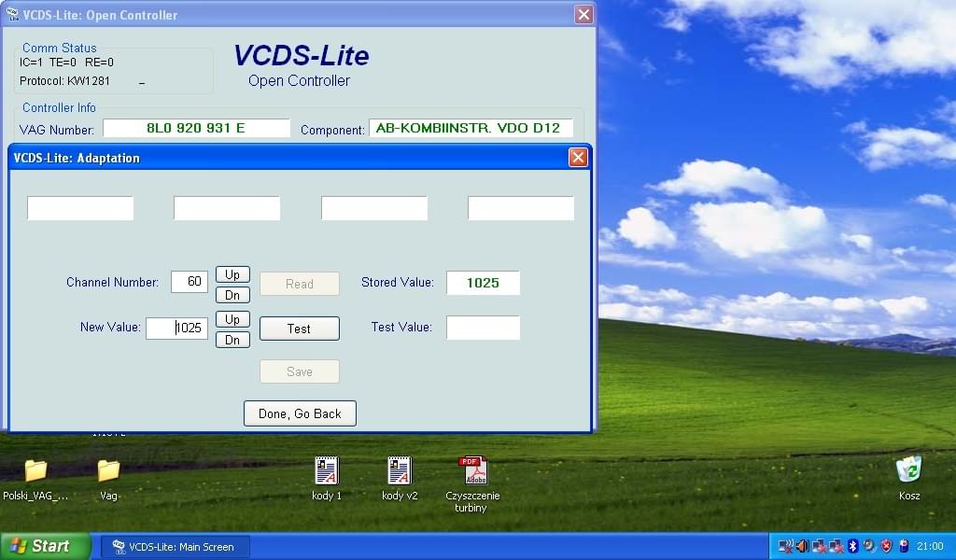Click the IC=1 TE=0 RE=0 status text
The height and width of the screenshot is (560, 956).
[66, 63]
